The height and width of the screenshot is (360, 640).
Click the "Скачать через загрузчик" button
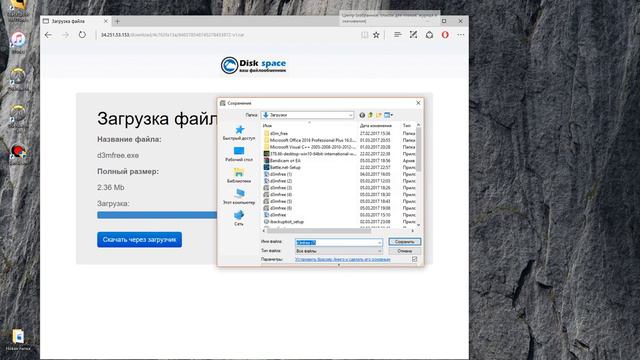[140, 240]
